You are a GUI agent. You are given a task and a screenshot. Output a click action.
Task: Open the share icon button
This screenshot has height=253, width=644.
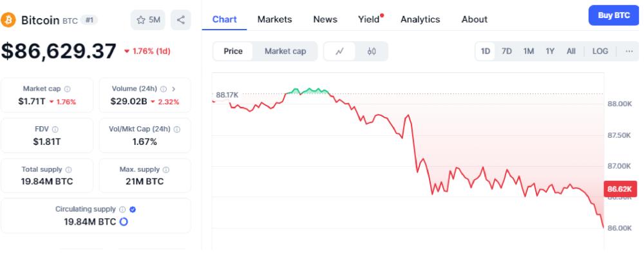(x=181, y=20)
